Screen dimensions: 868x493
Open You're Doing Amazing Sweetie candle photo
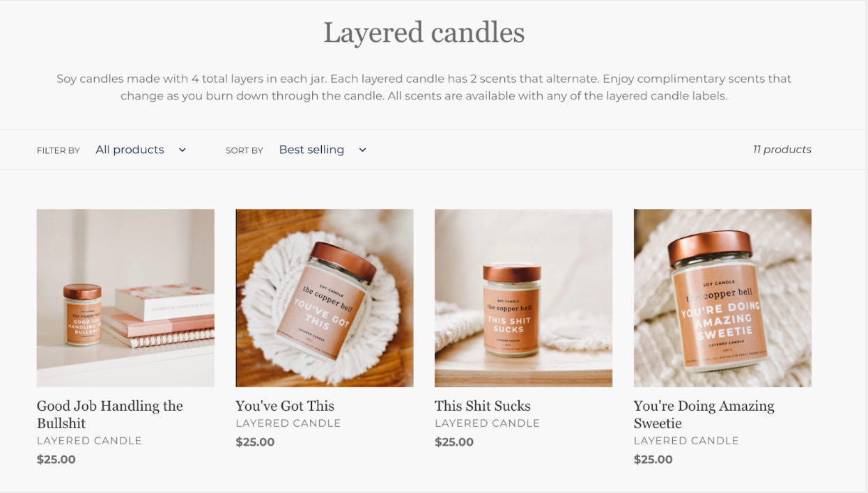pyautogui.click(x=722, y=298)
